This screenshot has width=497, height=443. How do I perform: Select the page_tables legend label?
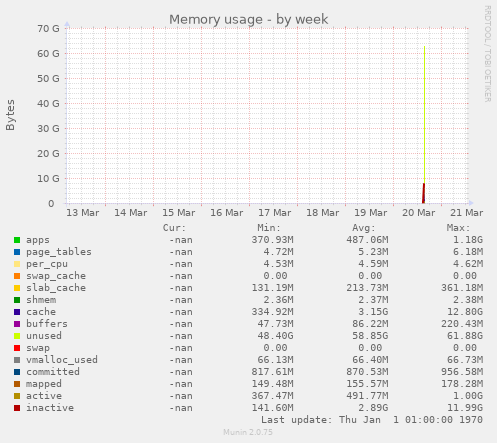pos(59,252)
